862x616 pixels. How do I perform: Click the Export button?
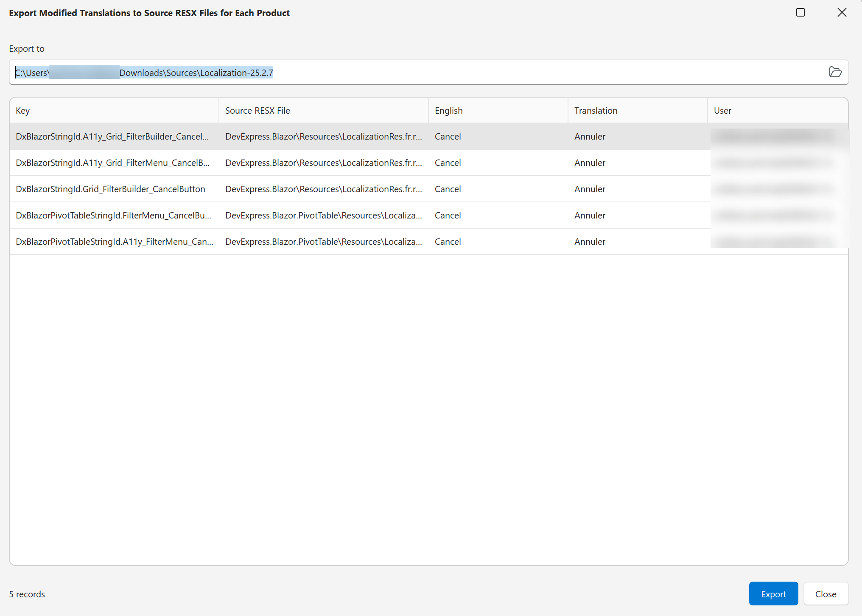[x=773, y=594]
